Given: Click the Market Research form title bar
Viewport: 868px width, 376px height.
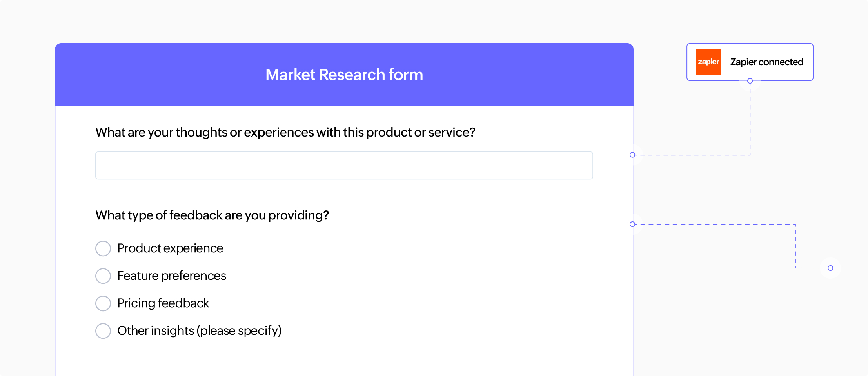Looking at the screenshot, I should 344,74.
